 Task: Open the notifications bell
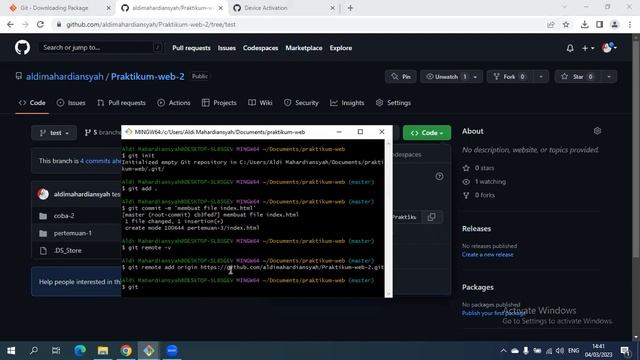point(570,48)
